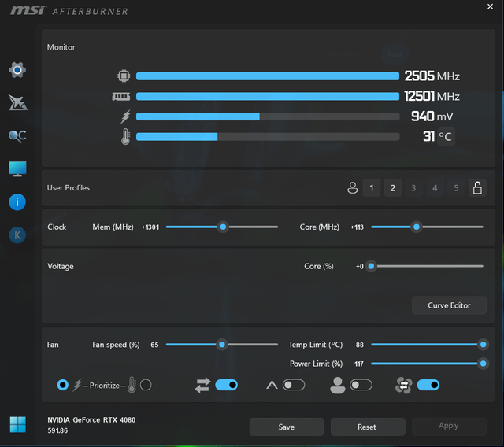Click the person icon beside the profile numbers
This screenshot has width=504, height=447.
[353, 188]
